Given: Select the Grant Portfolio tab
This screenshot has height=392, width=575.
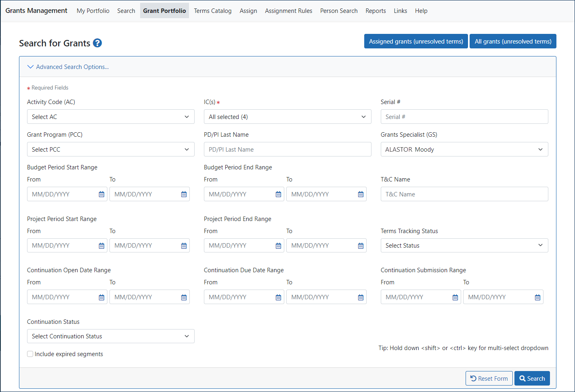Looking at the screenshot, I should click(x=164, y=11).
